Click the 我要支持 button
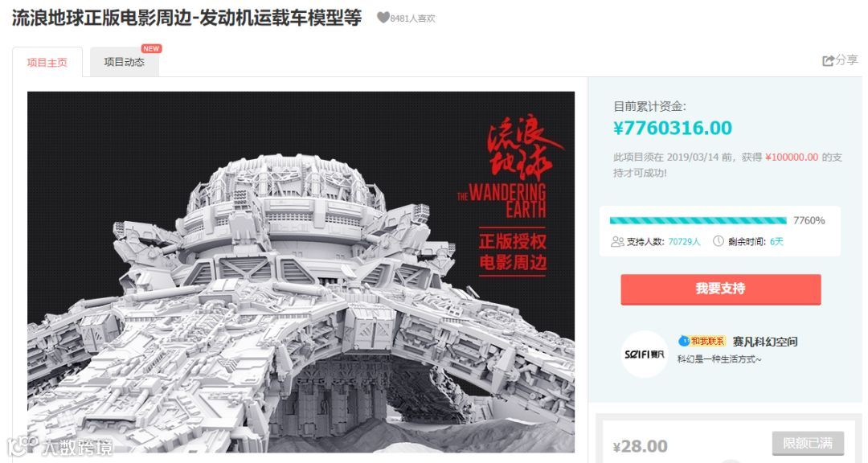This screenshot has width=868, height=463. (720, 289)
